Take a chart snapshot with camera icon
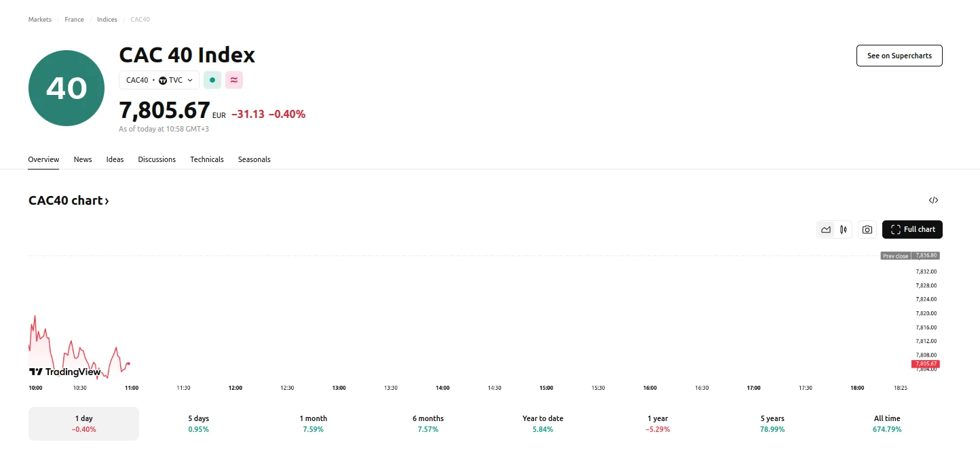Screen dimensions: 980x457 (x=867, y=230)
